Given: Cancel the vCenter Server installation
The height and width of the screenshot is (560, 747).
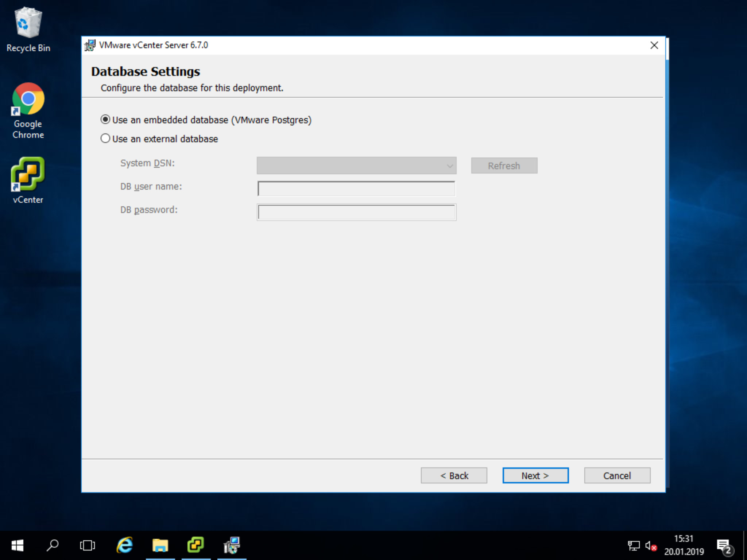Looking at the screenshot, I should click(617, 475).
